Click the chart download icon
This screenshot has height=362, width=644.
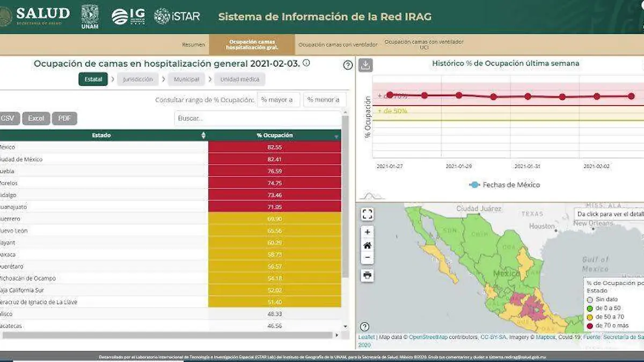tap(365, 65)
